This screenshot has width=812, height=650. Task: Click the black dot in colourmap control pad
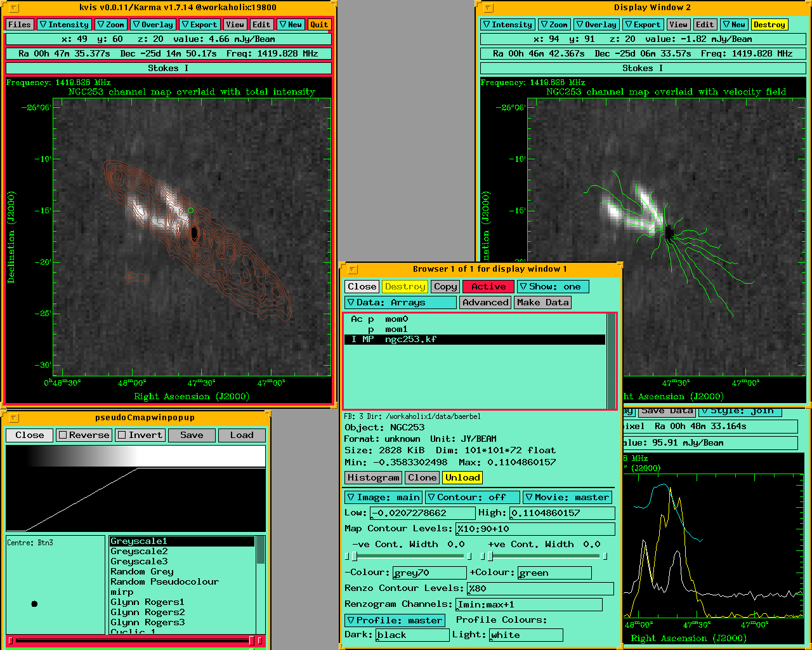[x=34, y=604]
